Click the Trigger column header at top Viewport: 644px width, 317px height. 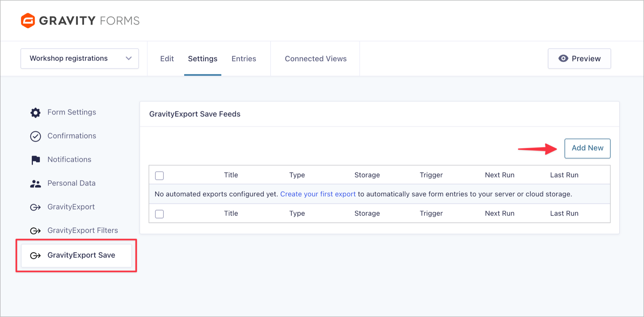431,175
